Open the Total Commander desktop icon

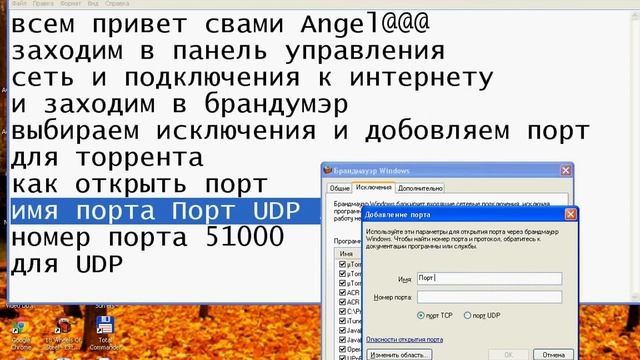click(105, 334)
